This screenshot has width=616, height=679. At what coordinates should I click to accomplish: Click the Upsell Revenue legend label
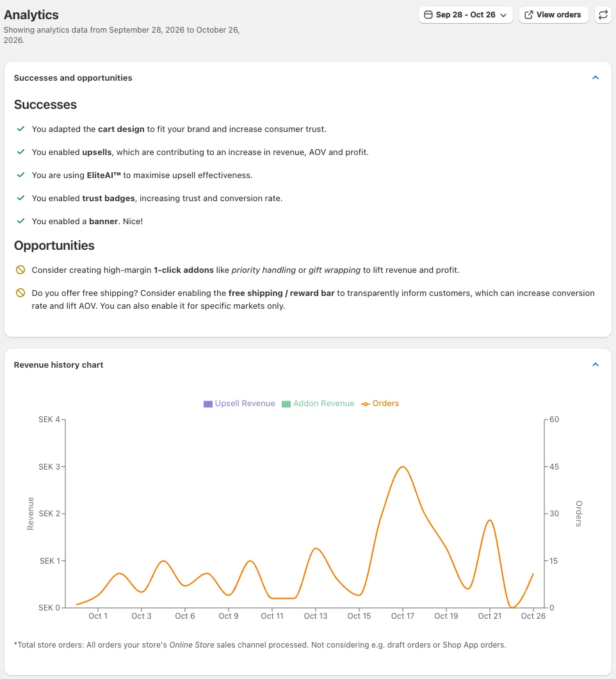[x=245, y=403]
